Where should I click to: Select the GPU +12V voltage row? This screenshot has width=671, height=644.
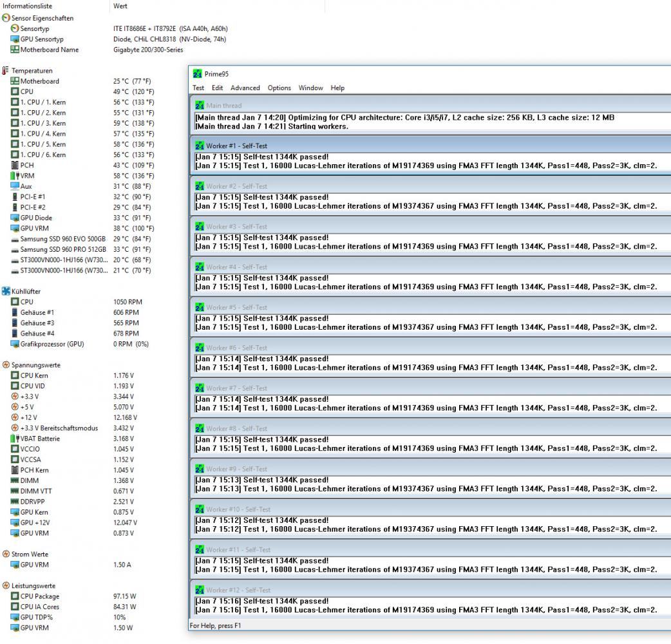[74, 522]
